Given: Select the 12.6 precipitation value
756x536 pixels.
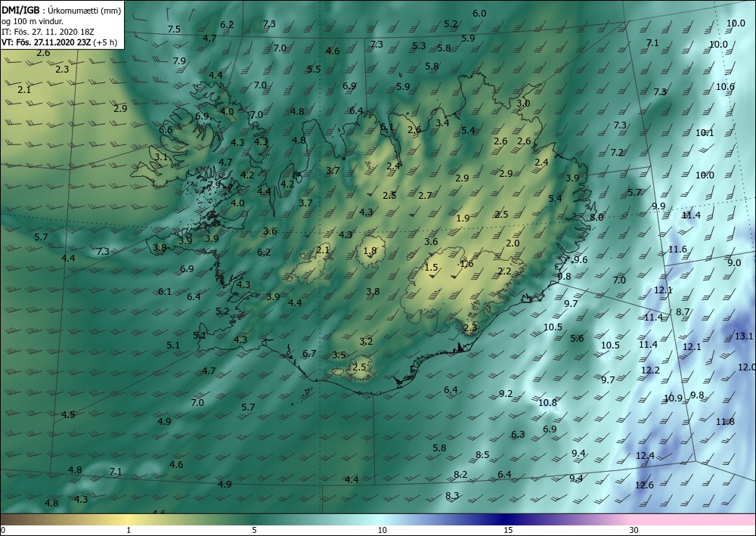Looking at the screenshot, I should (x=644, y=485).
